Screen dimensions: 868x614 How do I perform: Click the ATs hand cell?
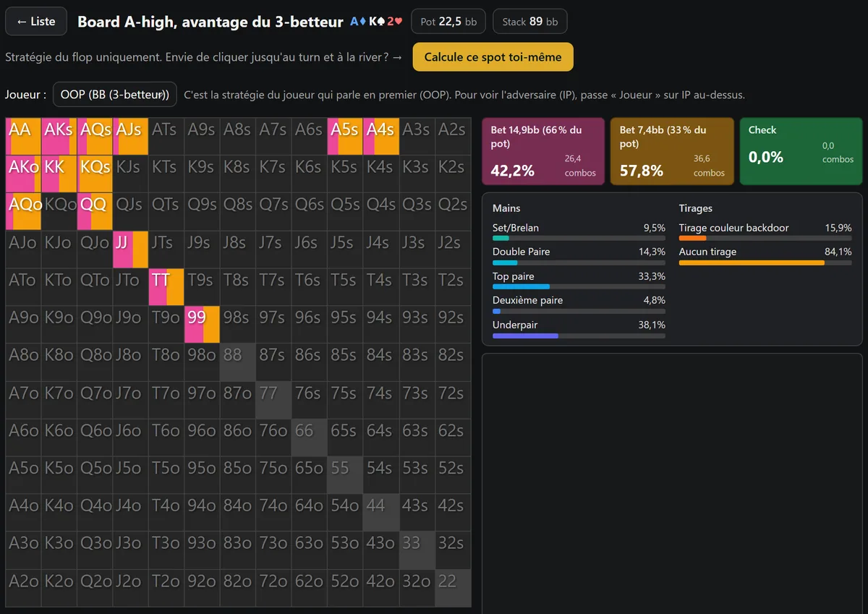[166, 136]
